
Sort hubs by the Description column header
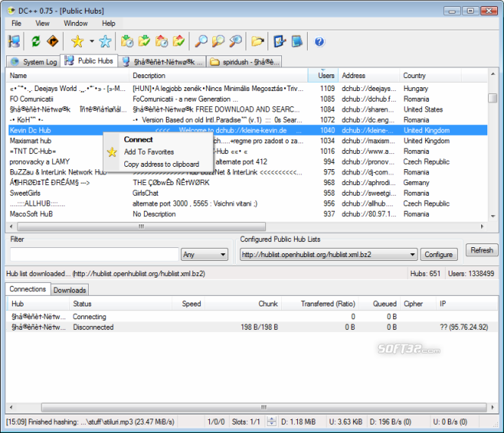218,76
